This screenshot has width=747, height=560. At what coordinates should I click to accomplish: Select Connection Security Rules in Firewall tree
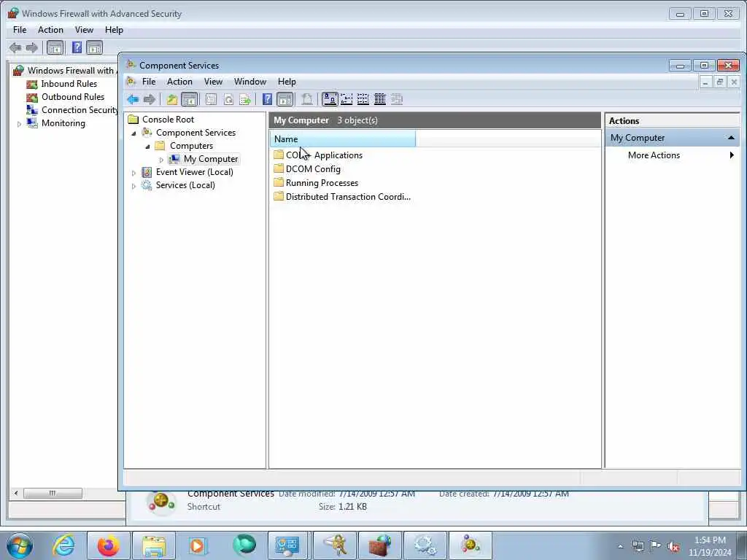(79, 109)
